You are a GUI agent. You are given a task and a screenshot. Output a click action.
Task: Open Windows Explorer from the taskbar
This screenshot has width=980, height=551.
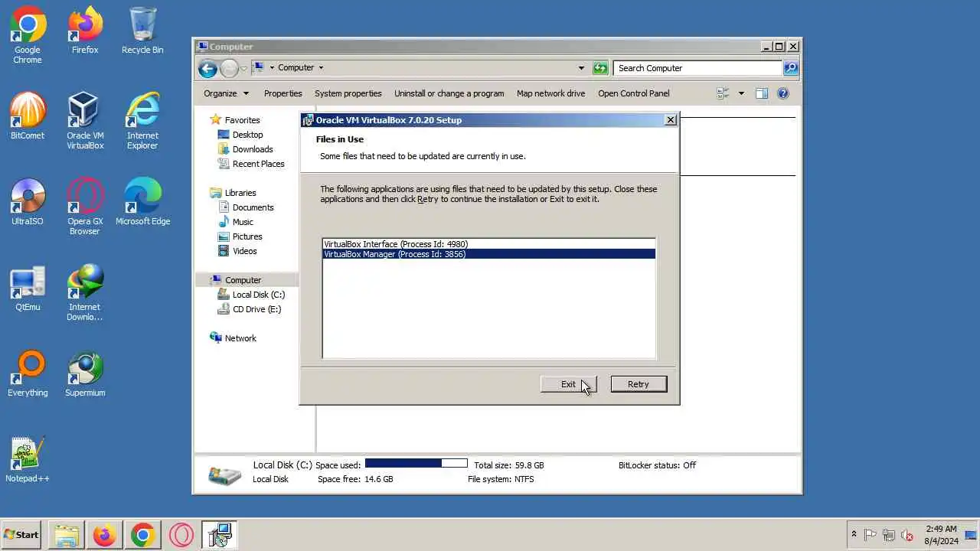coord(67,535)
